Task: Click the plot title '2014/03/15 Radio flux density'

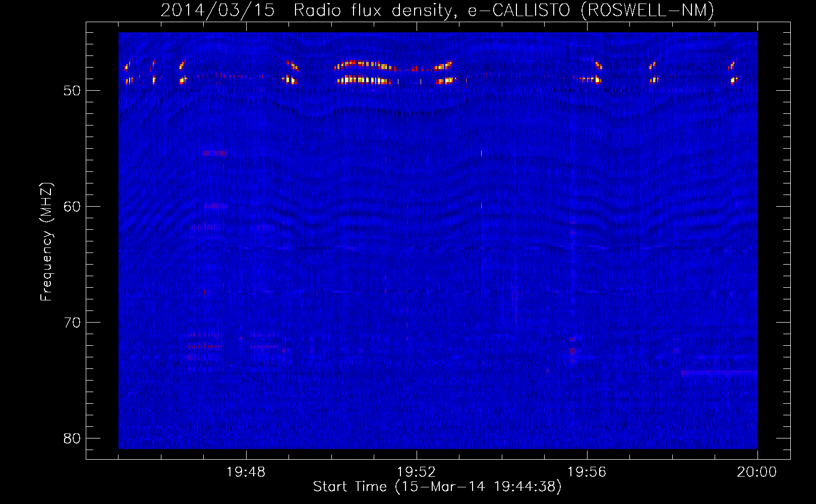Action: click(437, 10)
